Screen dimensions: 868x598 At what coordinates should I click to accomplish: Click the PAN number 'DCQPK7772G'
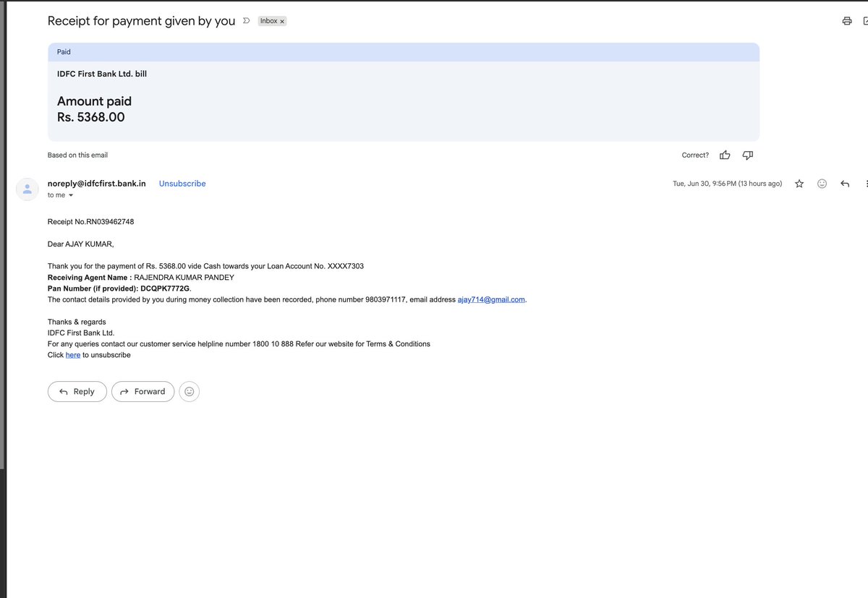coord(164,289)
